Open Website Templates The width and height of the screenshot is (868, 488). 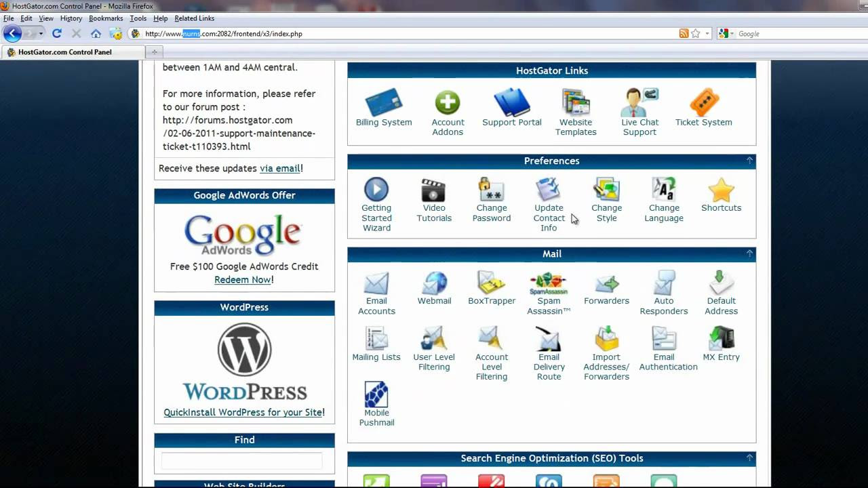tap(576, 113)
